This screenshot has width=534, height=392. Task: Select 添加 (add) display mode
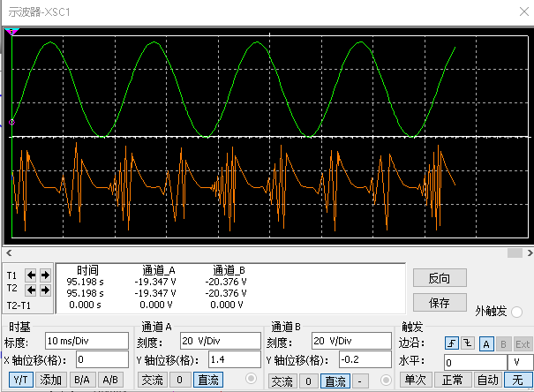[50, 380]
